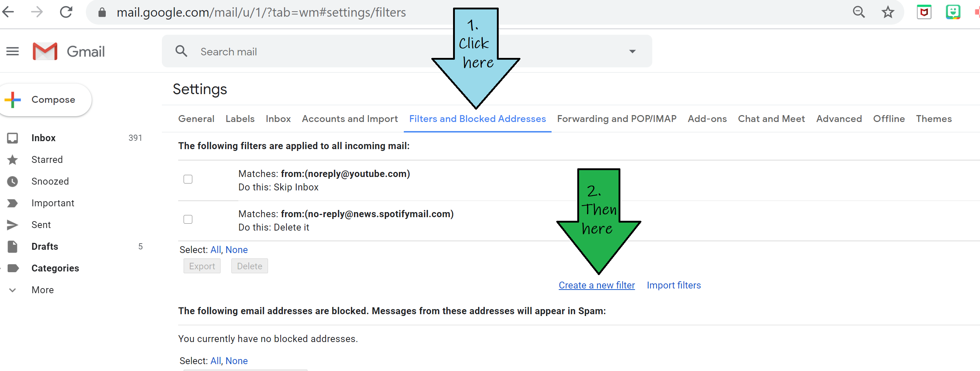Screen dimensions: 980x371
Task: Expand the Categories section
Action: click(x=13, y=268)
